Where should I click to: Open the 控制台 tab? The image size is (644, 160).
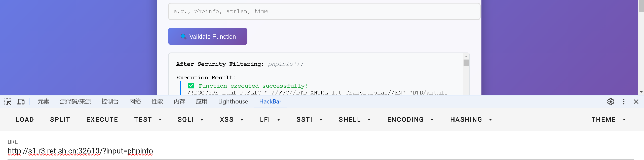pyautogui.click(x=110, y=101)
